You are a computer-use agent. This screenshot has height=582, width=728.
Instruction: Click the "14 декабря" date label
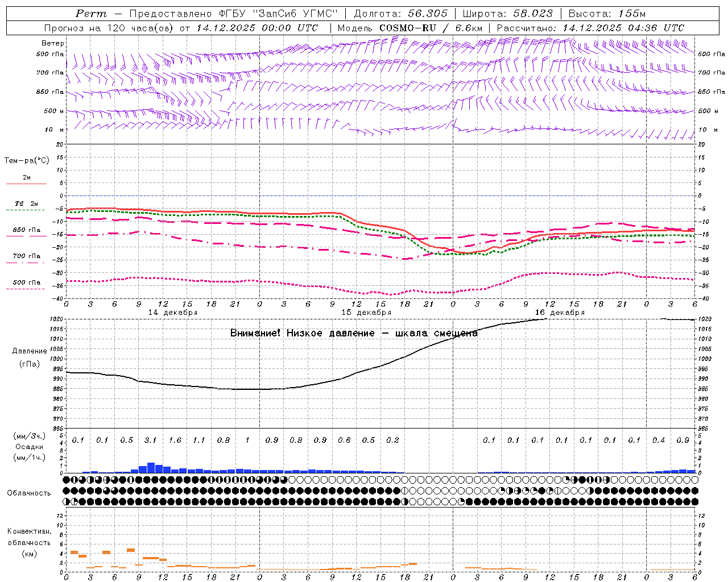click(x=173, y=313)
